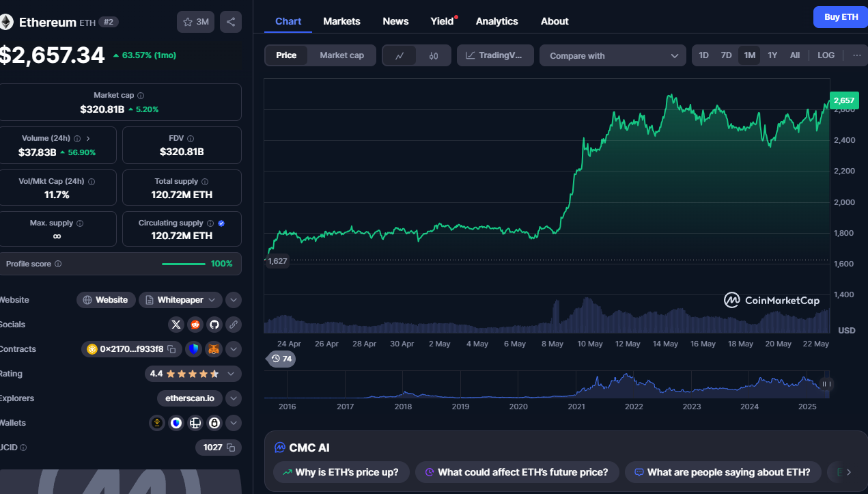Click the Market cap info icon

pos(141,96)
